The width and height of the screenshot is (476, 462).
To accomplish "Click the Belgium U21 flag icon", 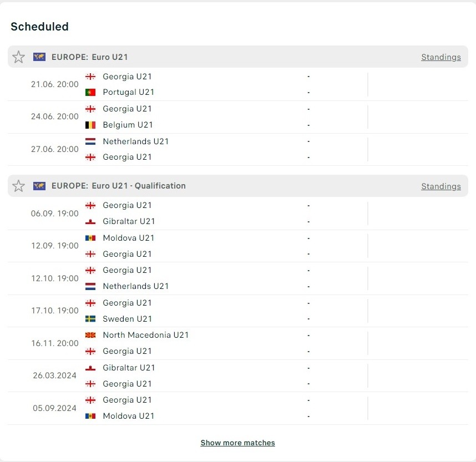I will tap(90, 125).
